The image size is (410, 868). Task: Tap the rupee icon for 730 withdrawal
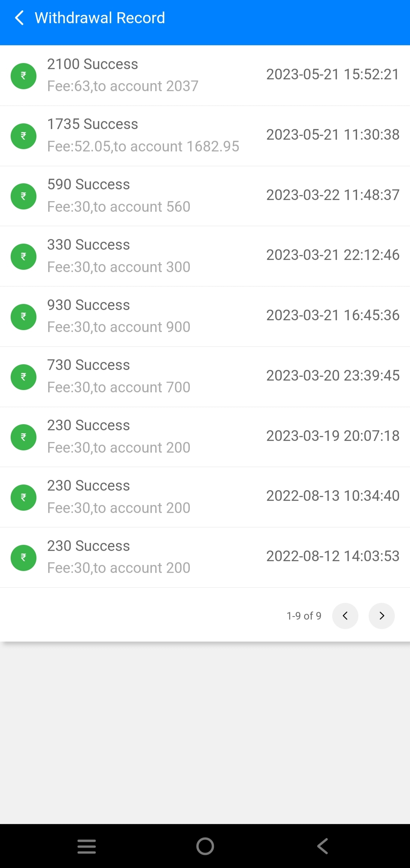(x=24, y=377)
